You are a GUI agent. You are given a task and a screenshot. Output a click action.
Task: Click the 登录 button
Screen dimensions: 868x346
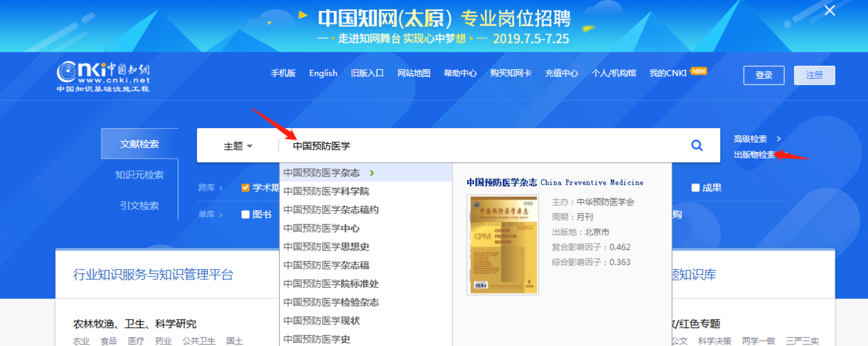click(x=764, y=75)
